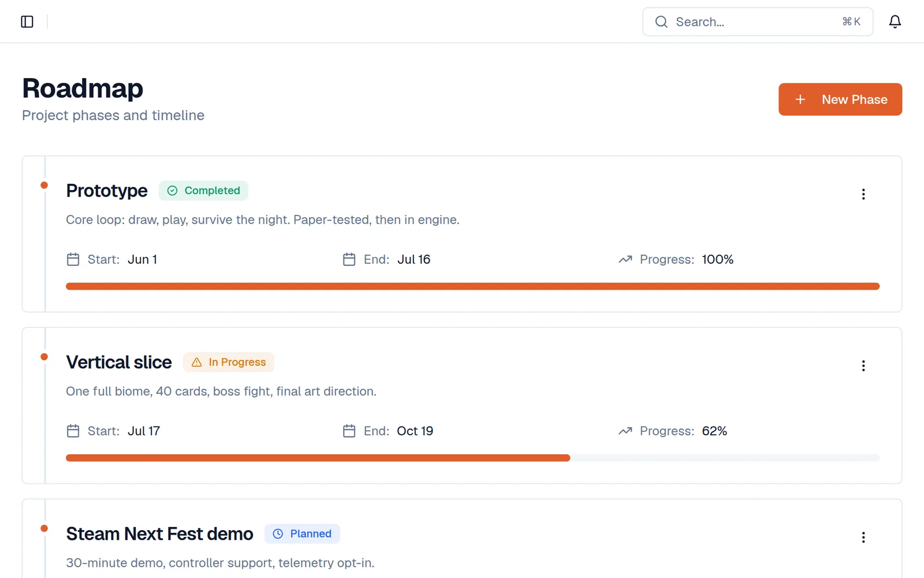The width and height of the screenshot is (924, 578).
Task: Open the Prototype phase options menu
Action: tap(863, 194)
